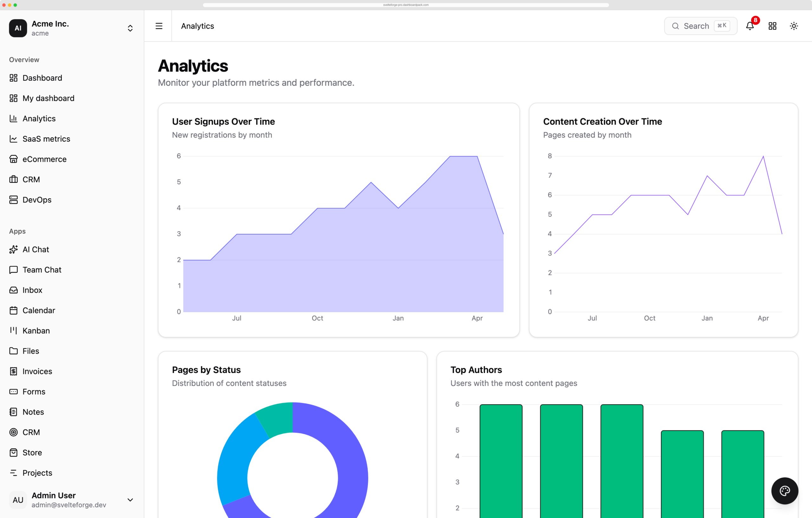The width and height of the screenshot is (812, 518).
Task: Click the eCommerce storefront icon
Action: (x=14, y=159)
